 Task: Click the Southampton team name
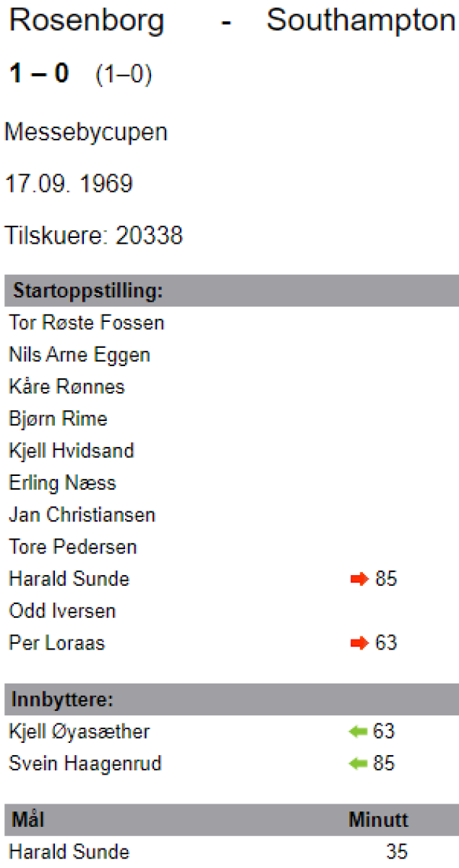(x=361, y=22)
